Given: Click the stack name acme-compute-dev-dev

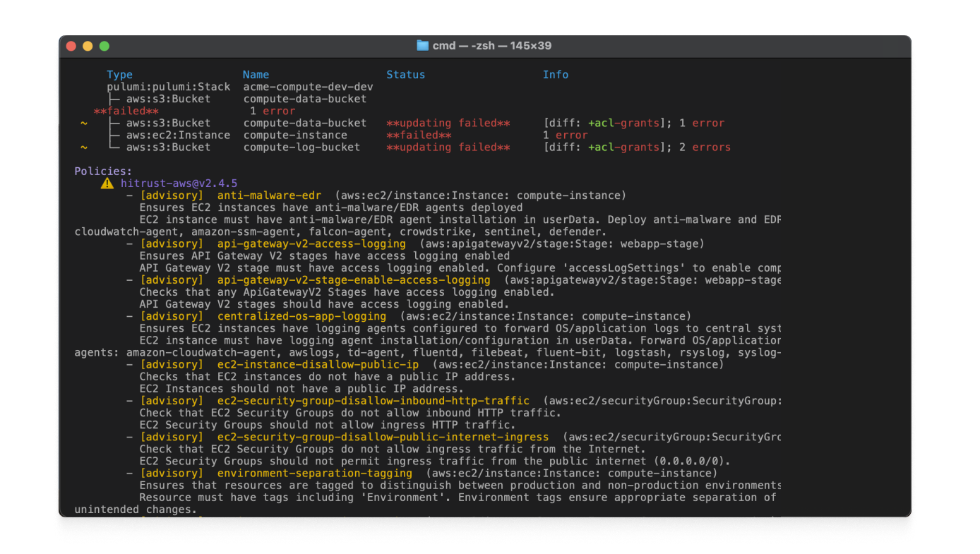Looking at the screenshot, I should click(308, 87).
